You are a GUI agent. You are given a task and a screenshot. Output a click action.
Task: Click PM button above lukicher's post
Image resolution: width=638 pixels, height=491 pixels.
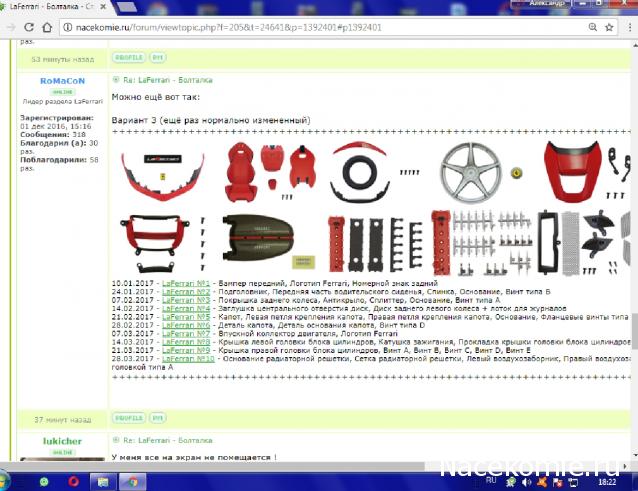[x=158, y=418]
